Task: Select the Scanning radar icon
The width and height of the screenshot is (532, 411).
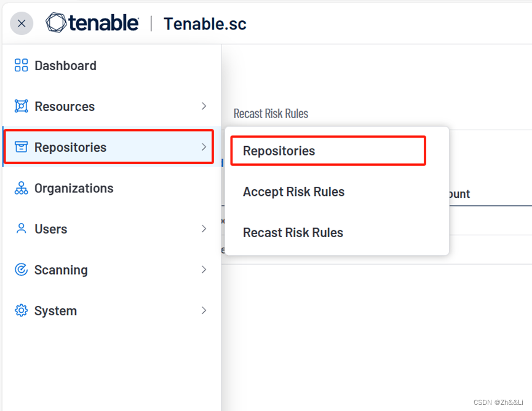Action: pyautogui.click(x=20, y=270)
